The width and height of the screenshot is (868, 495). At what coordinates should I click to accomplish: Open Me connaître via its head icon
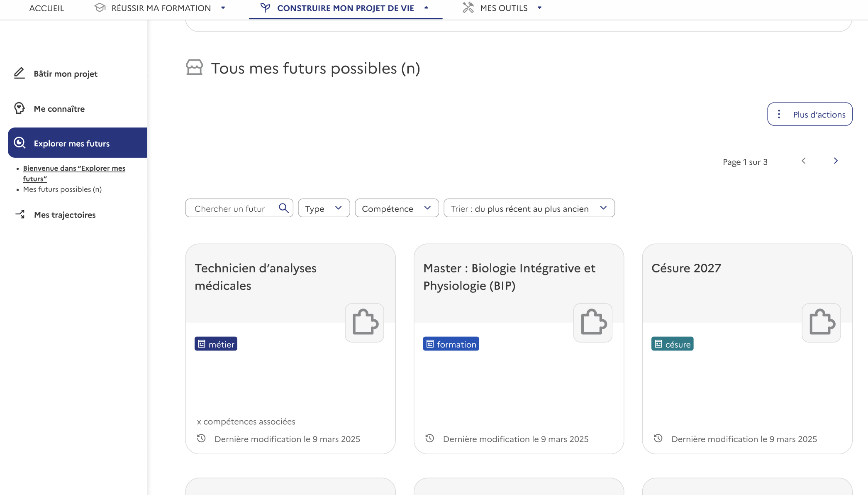tap(20, 108)
